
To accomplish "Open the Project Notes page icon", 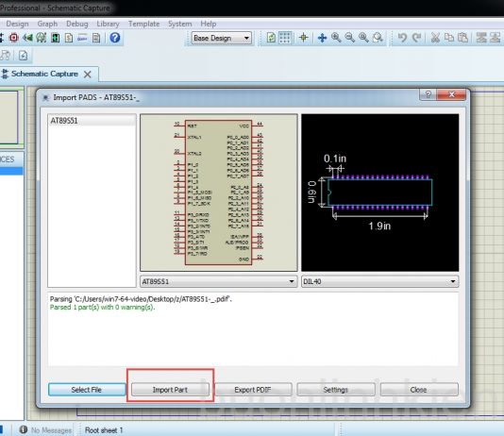I will (x=96, y=38).
